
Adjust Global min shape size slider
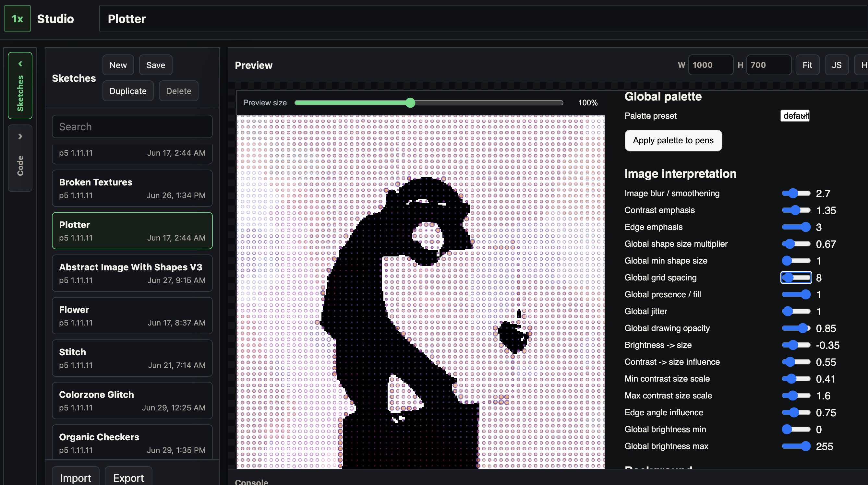click(796, 261)
